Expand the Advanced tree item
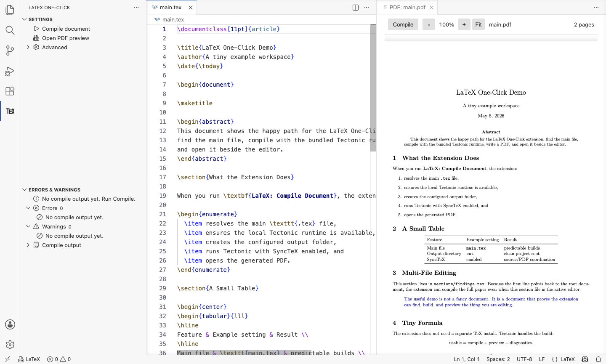This screenshot has height=364, width=606. tap(28, 47)
